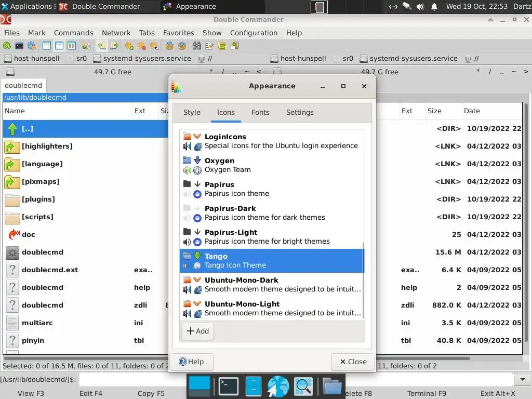Click Select a group (plus) icon
532x399 pixels.
(129, 46)
